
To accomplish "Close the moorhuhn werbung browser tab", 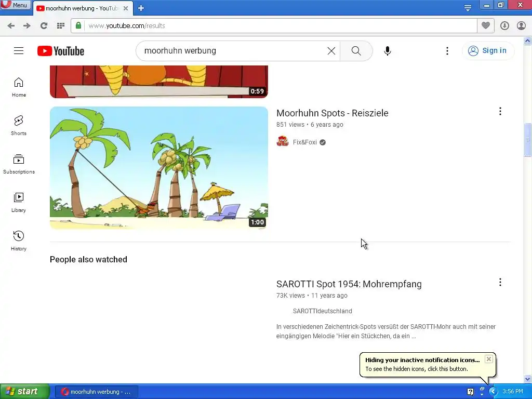I will pyautogui.click(x=126, y=8).
